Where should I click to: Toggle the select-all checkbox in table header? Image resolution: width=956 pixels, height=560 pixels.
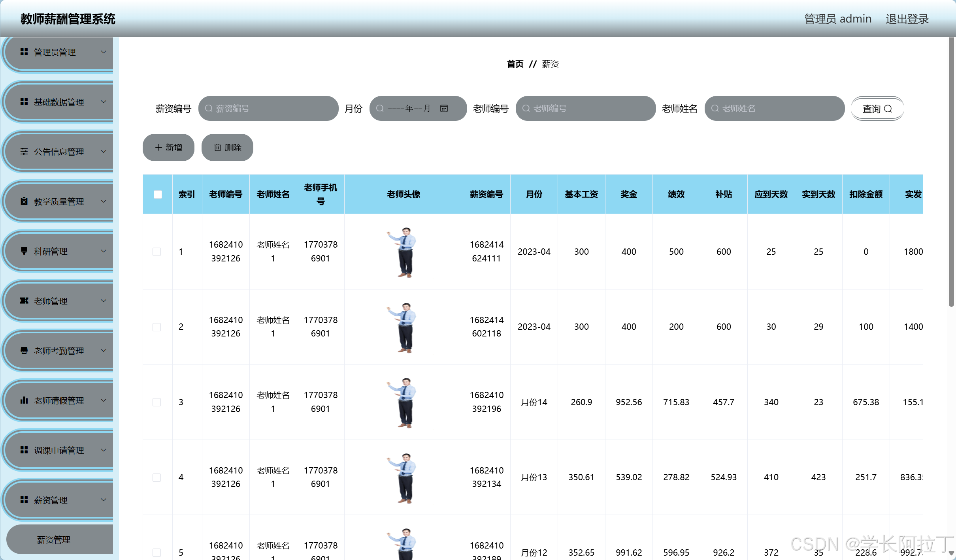[x=157, y=194]
